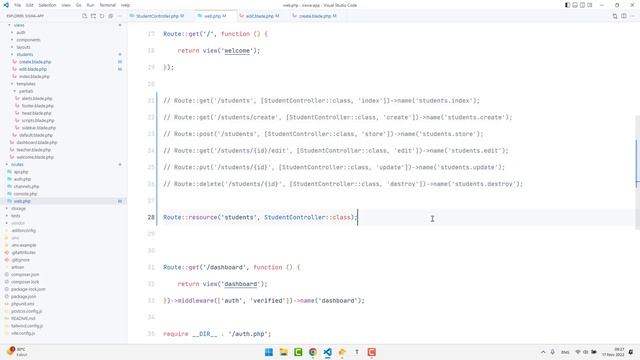Open create.blade.php in the Explorer tree
The height and width of the screenshot is (360, 640).
click(x=35, y=62)
